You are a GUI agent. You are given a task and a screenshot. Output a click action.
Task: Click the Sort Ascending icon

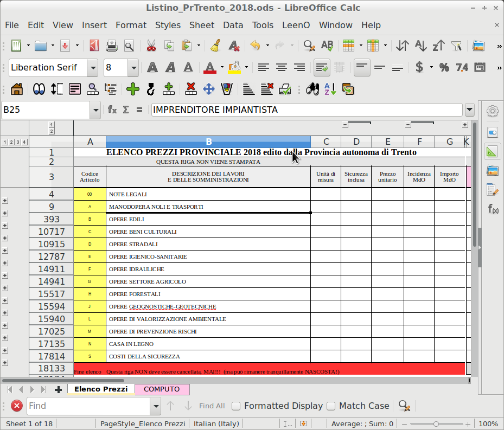(420, 46)
